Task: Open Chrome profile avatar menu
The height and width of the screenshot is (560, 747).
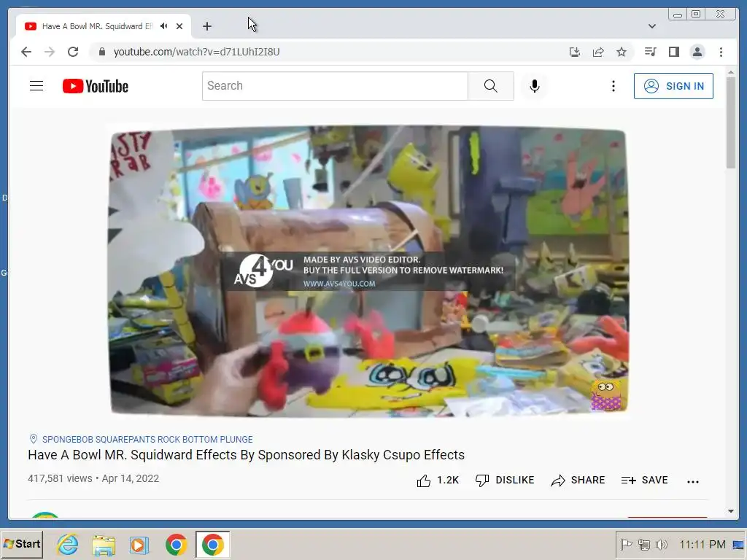Action: (697, 52)
